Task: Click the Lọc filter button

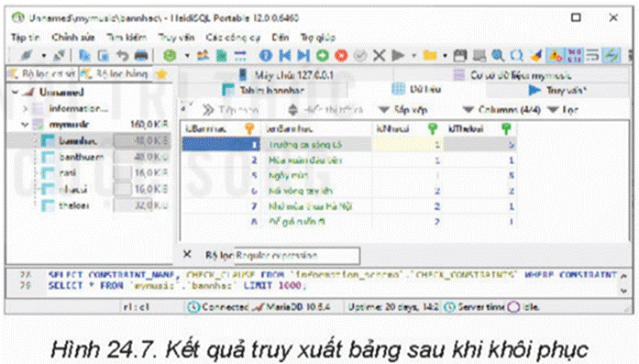Action: click(563, 110)
